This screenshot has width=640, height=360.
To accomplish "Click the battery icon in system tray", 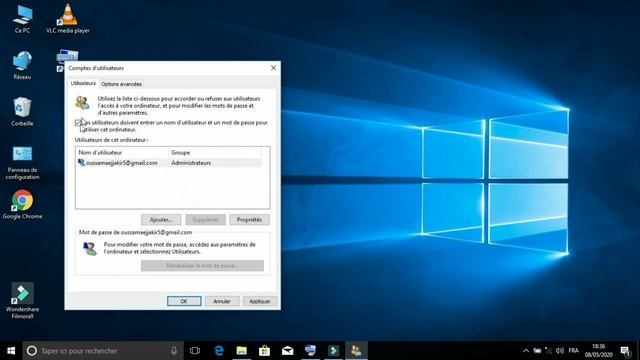I will (x=538, y=351).
